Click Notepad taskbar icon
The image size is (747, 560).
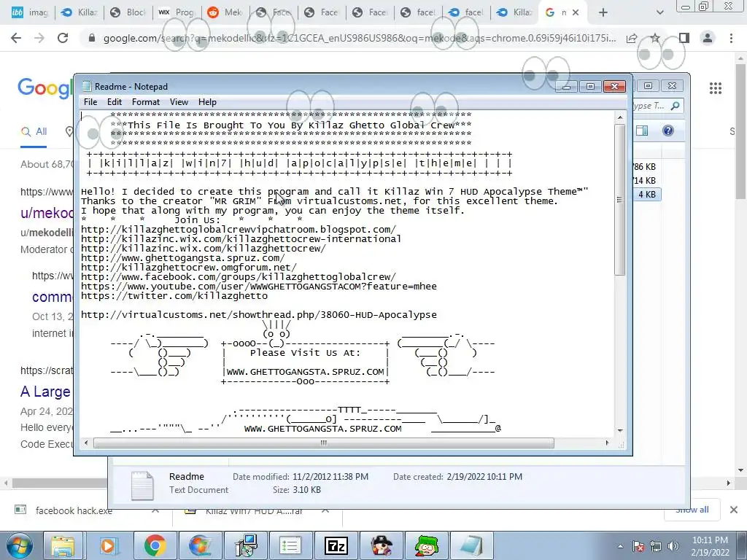point(472,545)
